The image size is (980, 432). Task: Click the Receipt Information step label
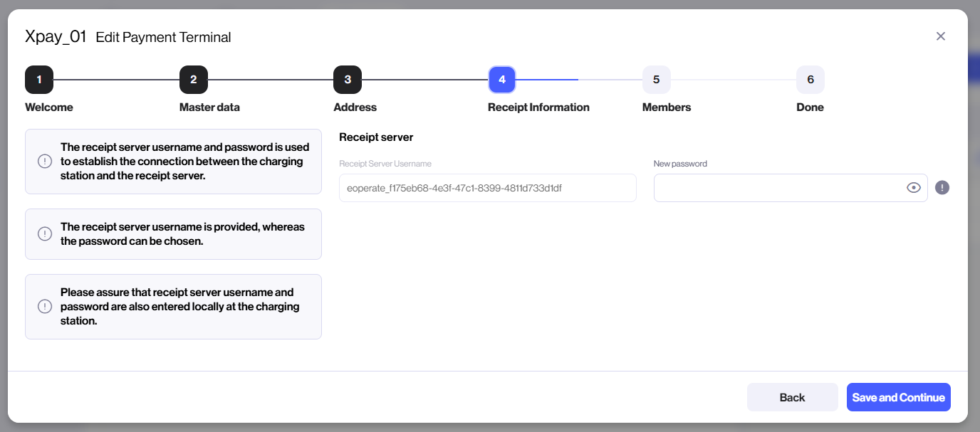[x=538, y=107]
